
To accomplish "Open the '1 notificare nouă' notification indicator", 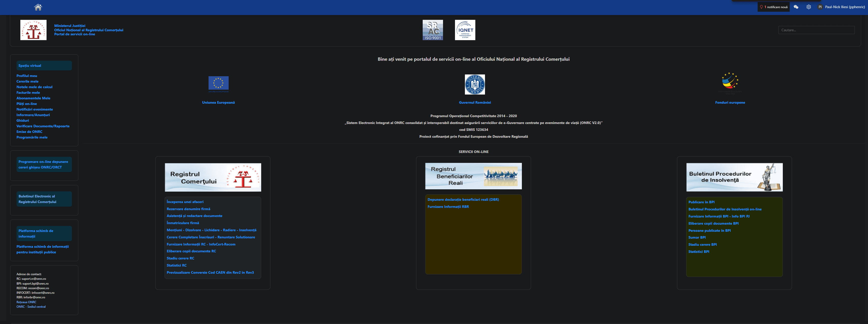I will click(774, 7).
